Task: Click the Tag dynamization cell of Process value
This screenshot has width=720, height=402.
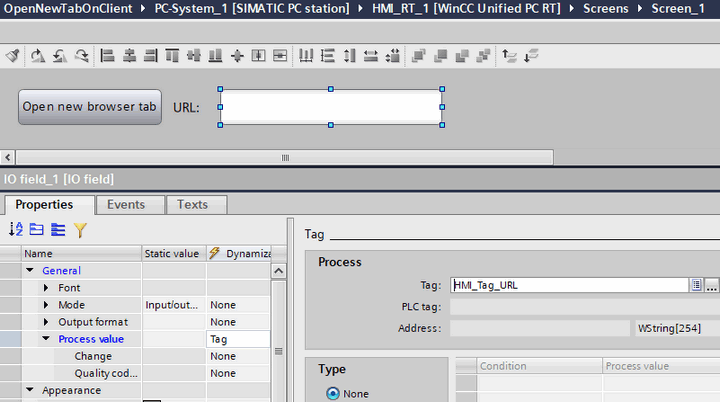Action: [238, 339]
